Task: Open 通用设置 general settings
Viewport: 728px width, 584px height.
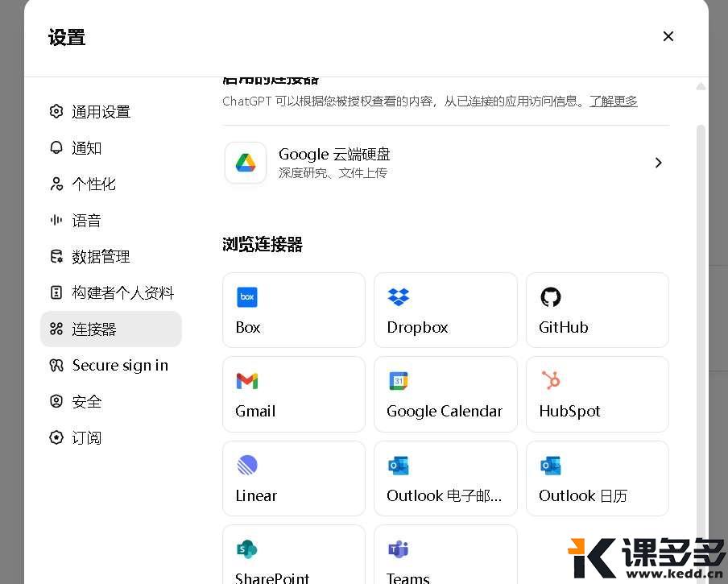Action: point(110,112)
